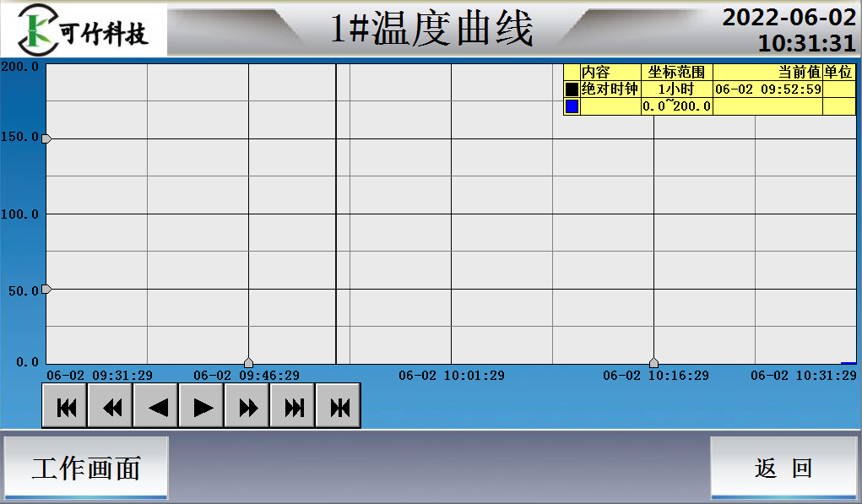Fast forward the temperature curve
This screenshot has height=504, width=862.
coord(247,405)
